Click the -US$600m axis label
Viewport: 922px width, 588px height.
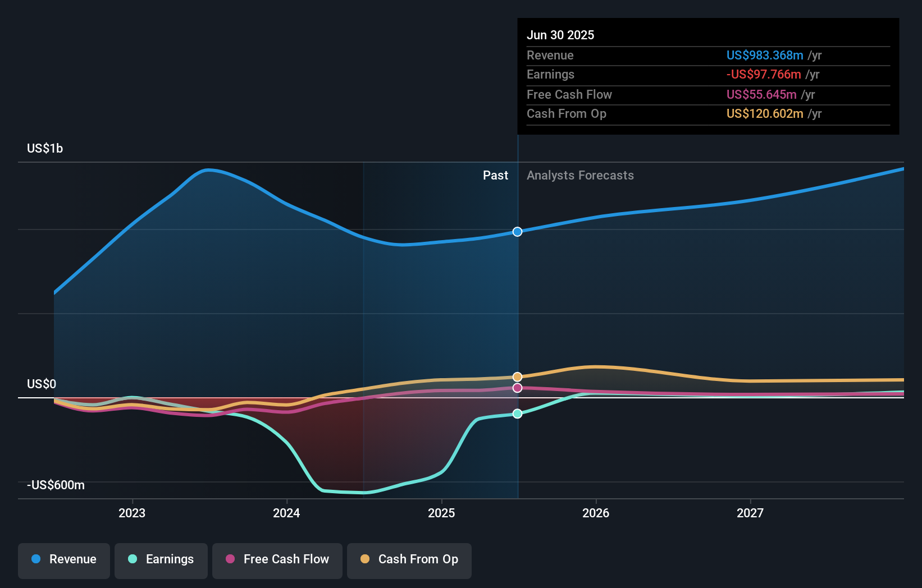pyautogui.click(x=55, y=485)
